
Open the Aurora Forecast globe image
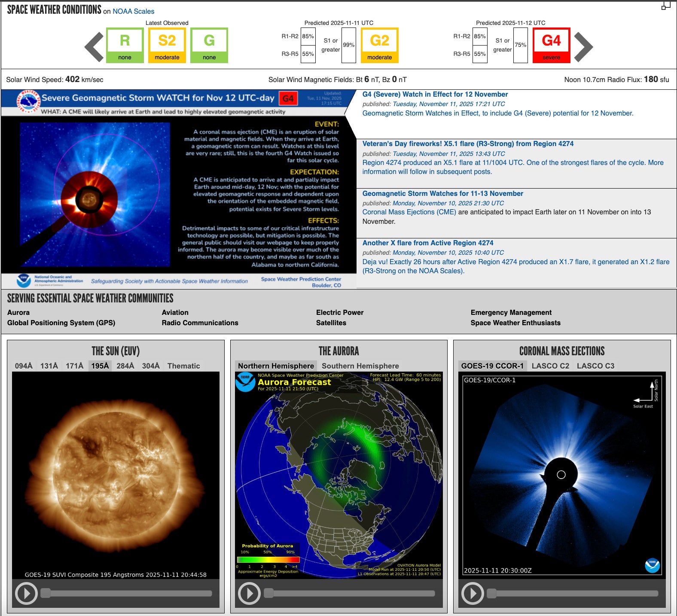point(339,475)
